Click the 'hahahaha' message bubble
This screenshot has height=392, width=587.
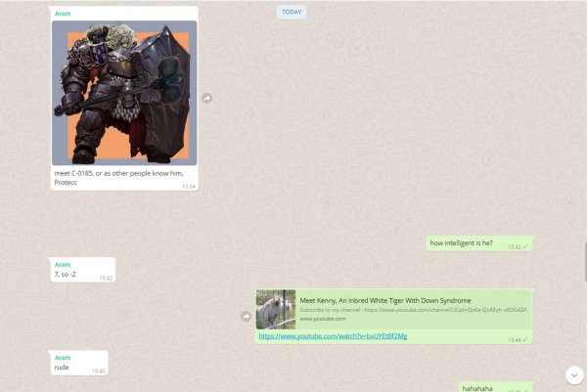477,387
